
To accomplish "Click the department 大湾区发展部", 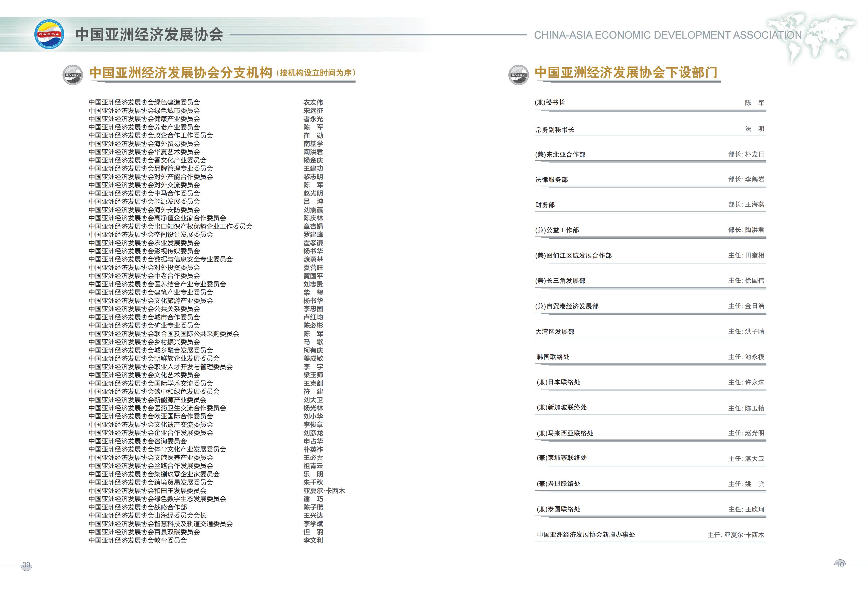I will pos(555,332).
